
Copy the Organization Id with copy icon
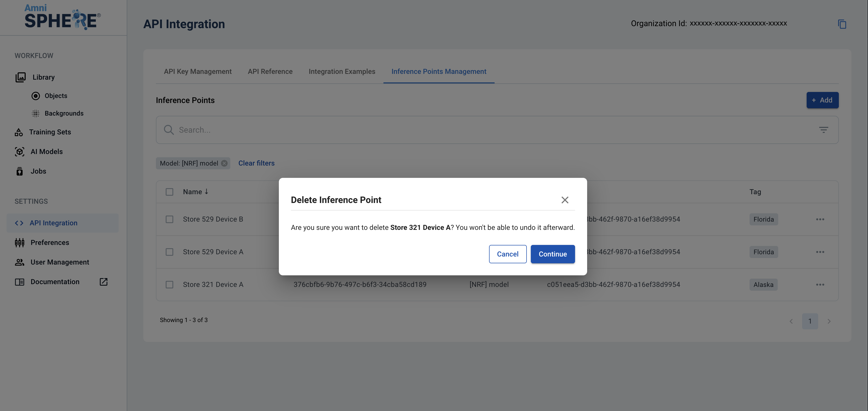click(842, 24)
